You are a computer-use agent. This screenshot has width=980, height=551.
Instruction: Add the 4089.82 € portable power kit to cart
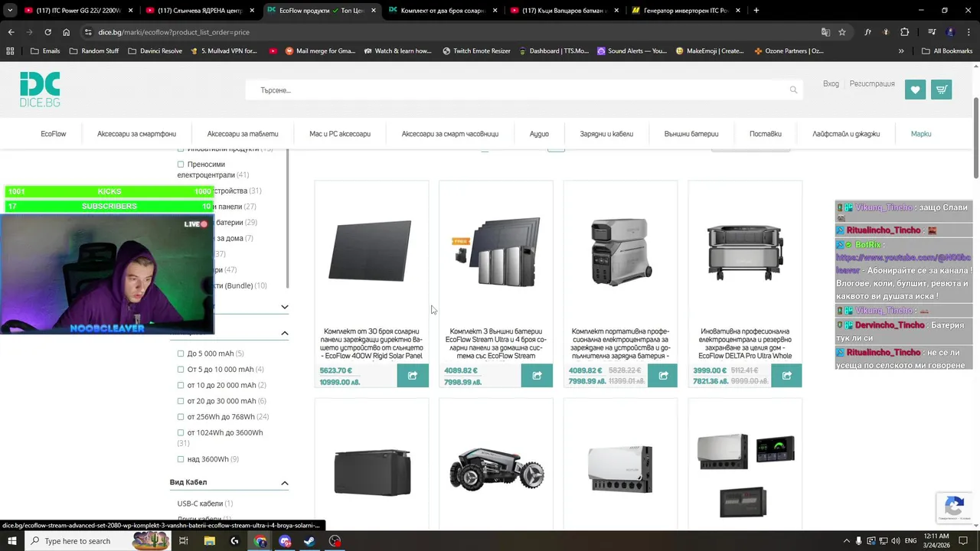(663, 376)
